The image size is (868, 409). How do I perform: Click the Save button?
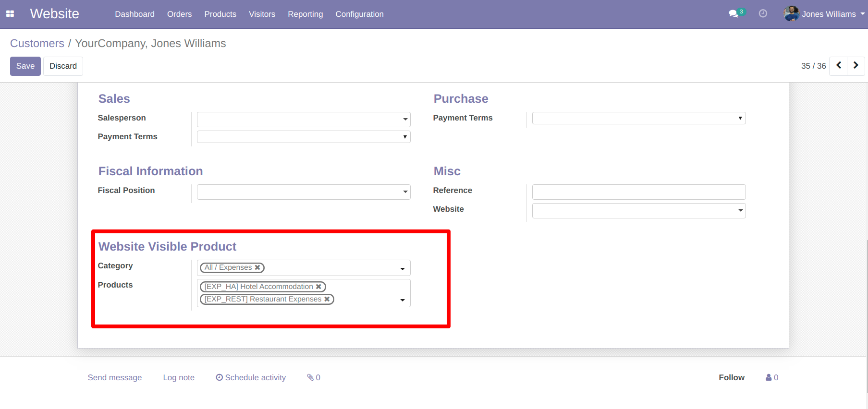25,66
